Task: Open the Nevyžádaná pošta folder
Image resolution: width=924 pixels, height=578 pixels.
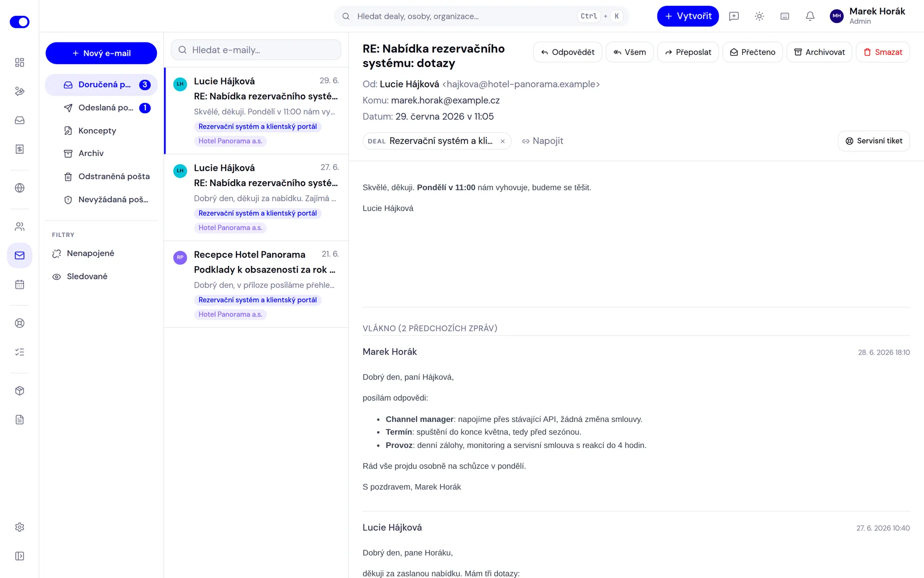Action: (x=101, y=199)
